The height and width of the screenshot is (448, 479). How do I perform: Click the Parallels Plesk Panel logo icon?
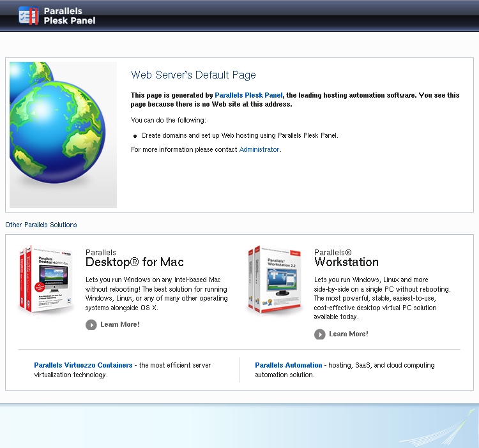click(28, 15)
